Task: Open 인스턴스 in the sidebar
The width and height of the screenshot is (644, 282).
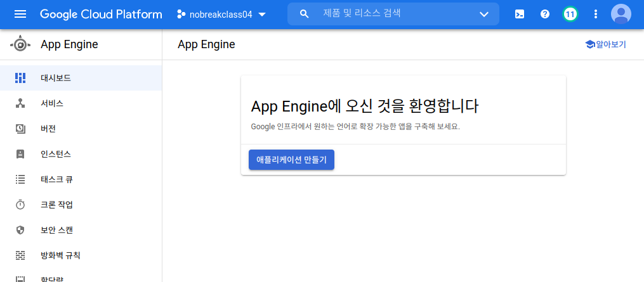Action: click(81, 155)
